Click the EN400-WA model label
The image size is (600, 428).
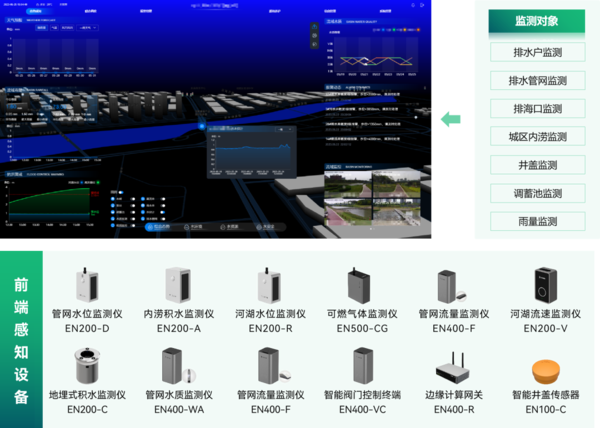[179, 410]
